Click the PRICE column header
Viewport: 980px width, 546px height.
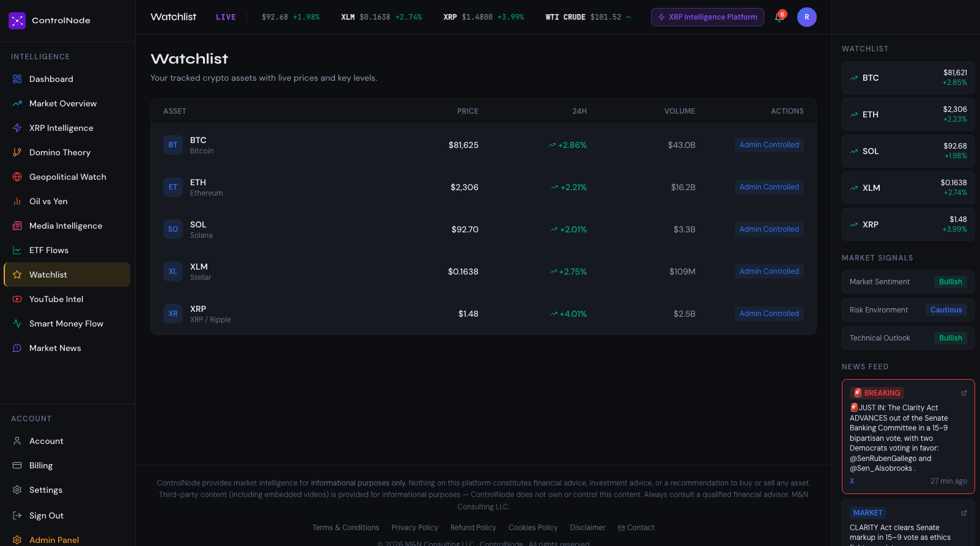click(x=468, y=111)
